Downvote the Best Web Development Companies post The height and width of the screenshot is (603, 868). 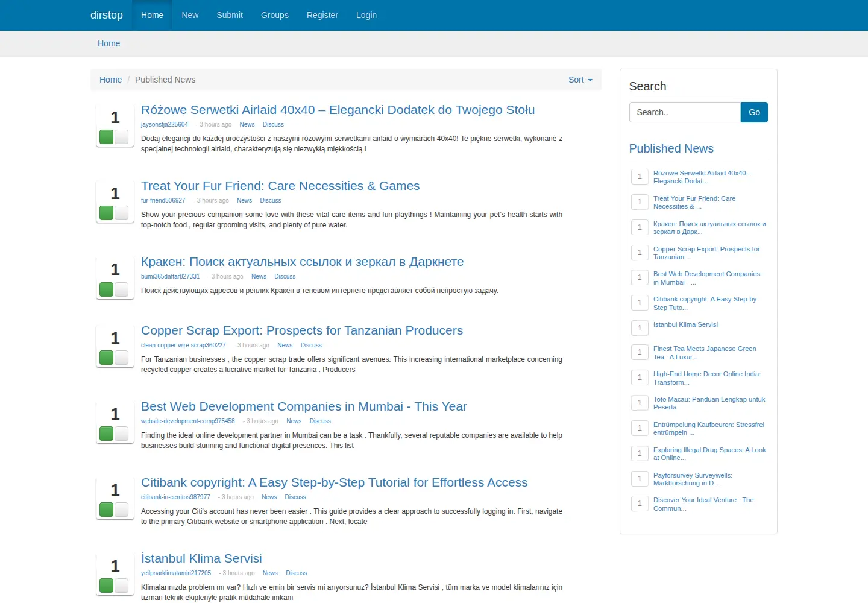click(x=121, y=434)
